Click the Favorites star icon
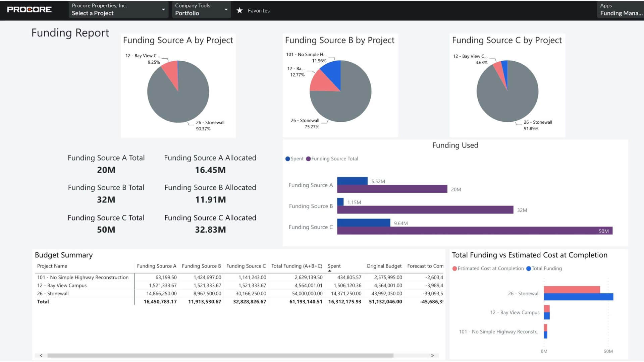644x362 pixels. 239,10
